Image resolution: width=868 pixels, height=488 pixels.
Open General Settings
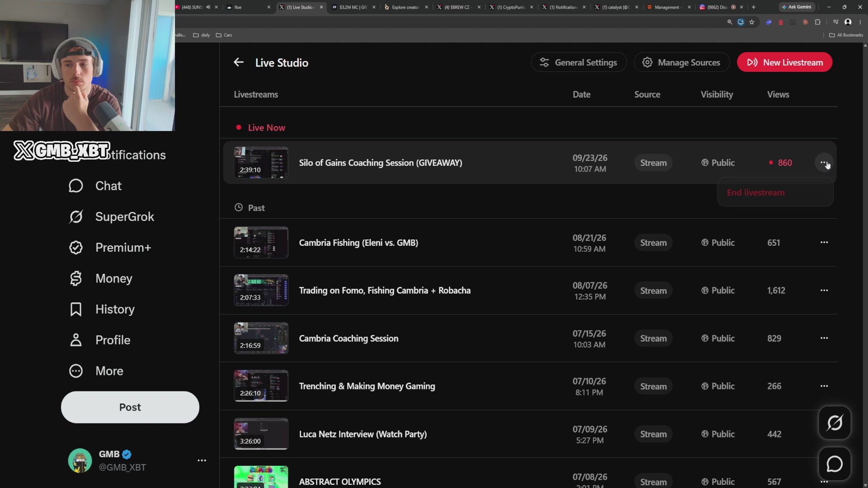pyautogui.click(x=579, y=62)
